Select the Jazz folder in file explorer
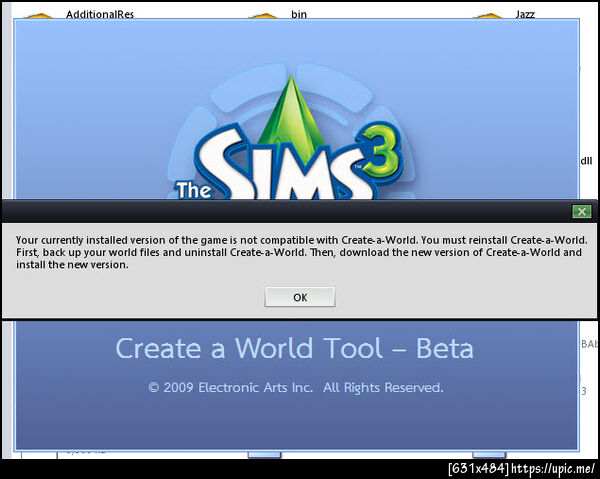This screenshot has height=479, width=600. click(525, 15)
